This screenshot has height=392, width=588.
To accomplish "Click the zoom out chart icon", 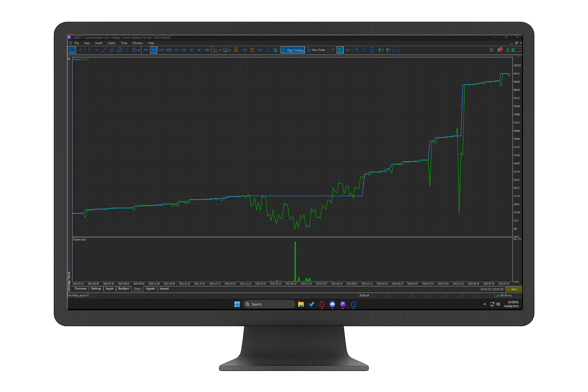I will (x=364, y=50).
